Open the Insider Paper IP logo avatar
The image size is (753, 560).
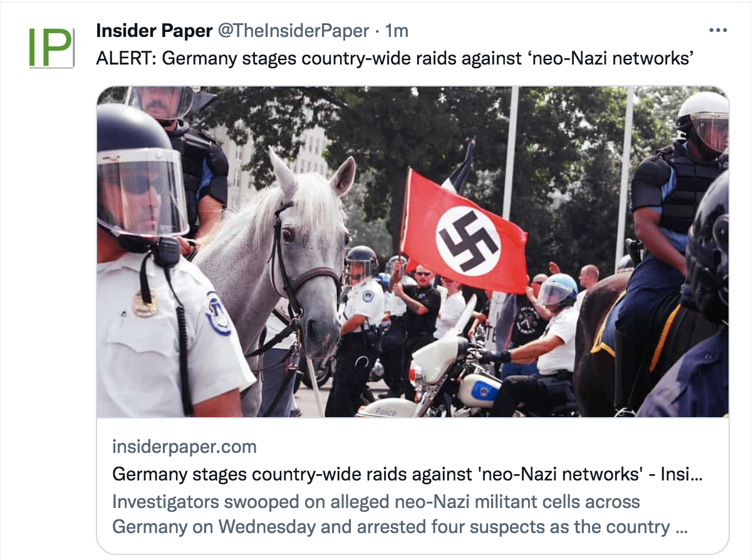51,48
